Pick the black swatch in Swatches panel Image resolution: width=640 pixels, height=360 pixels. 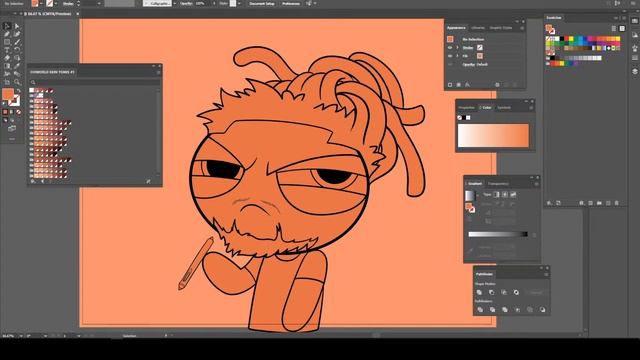tap(562, 39)
